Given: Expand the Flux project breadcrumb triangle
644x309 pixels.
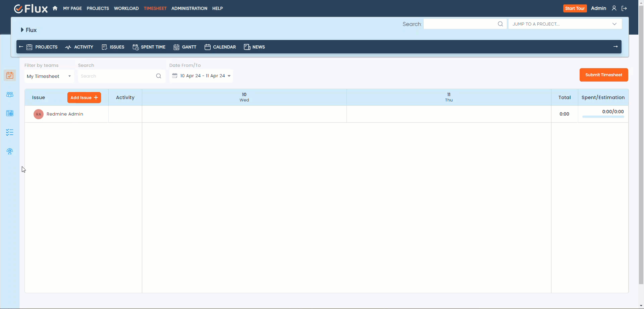Looking at the screenshot, I should click(22, 30).
